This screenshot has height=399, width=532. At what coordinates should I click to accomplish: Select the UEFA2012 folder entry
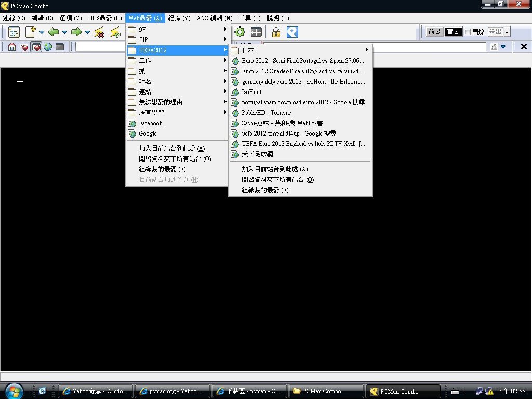tap(178, 50)
